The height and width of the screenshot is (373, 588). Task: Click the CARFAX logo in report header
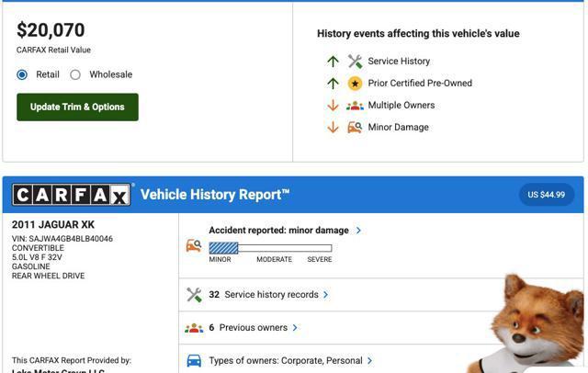[72, 195]
